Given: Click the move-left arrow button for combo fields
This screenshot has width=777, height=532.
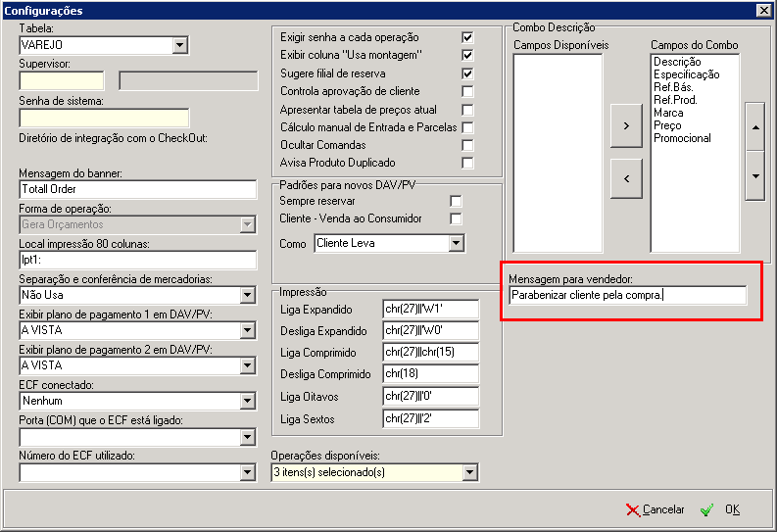Looking at the screenshot, I should (x=626, y=178).
